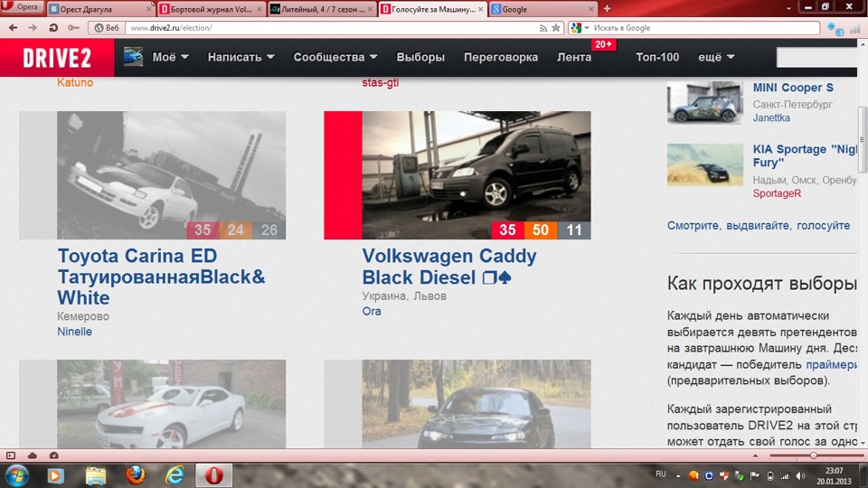Image resolution: width=868 pixels, height=488 pixels.
Task: Open the Лента feed
Action: [574, 57]
